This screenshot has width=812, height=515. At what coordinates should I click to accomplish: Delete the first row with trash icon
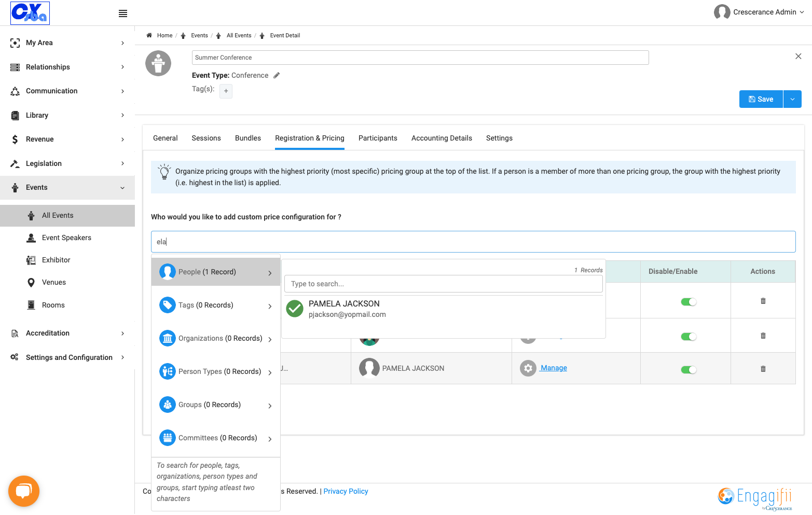coord(763,301)
